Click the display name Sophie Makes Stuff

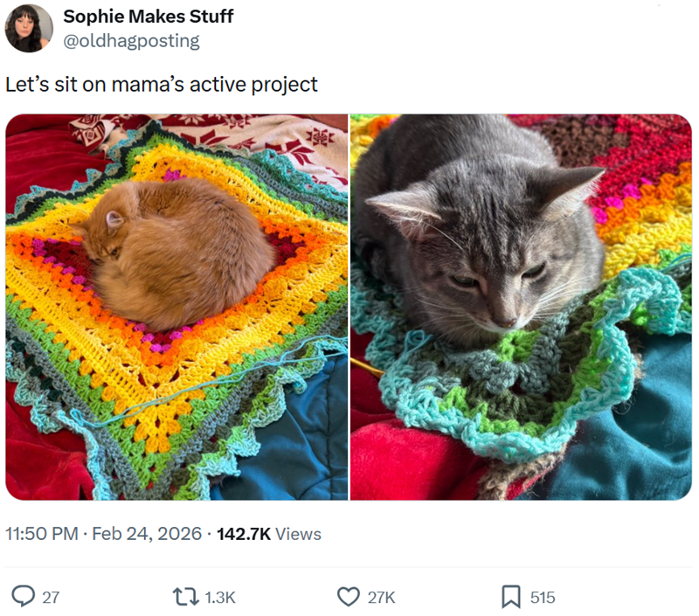pos(147,16)
